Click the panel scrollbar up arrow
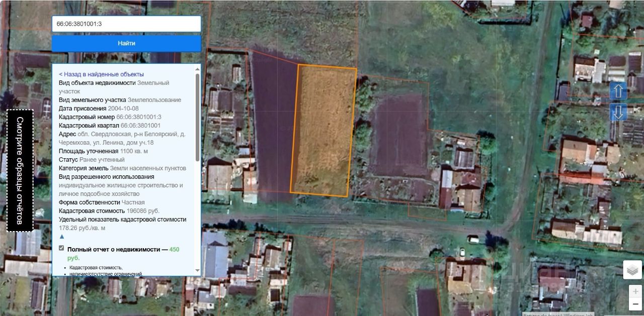 (197, 68)
